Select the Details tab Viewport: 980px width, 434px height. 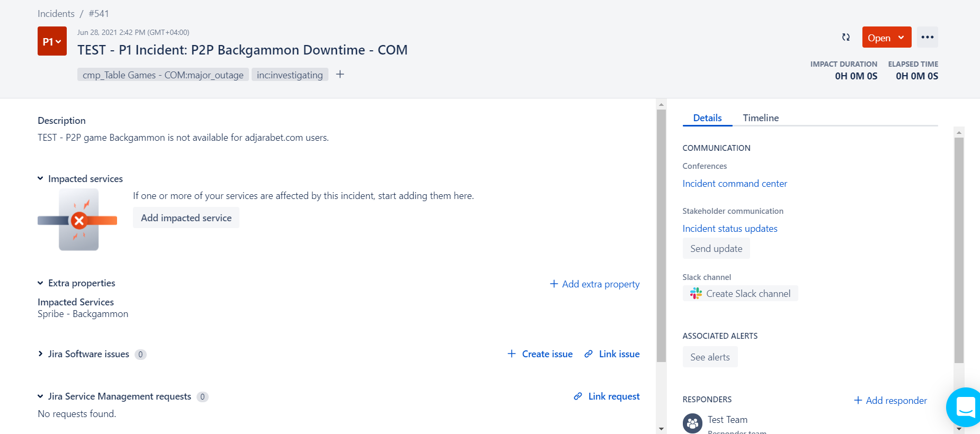707,118
